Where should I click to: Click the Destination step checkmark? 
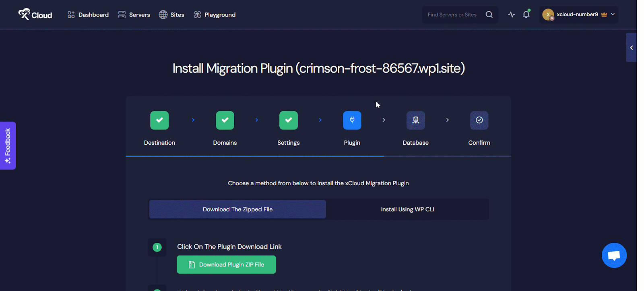click(159, 120)
